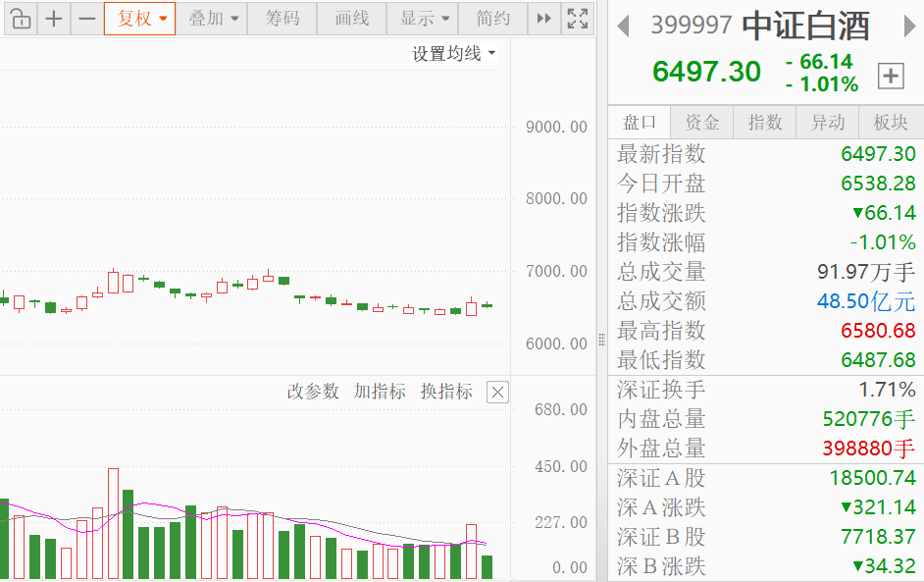Image resolution: width=924 pixels, height=582 pixels.
Task: Open 设置均线 settings dropdown
Action: coord(453,54)
